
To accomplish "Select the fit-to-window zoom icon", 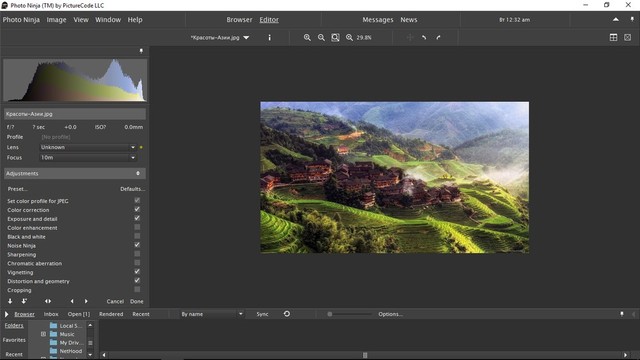I will point(335,38).
